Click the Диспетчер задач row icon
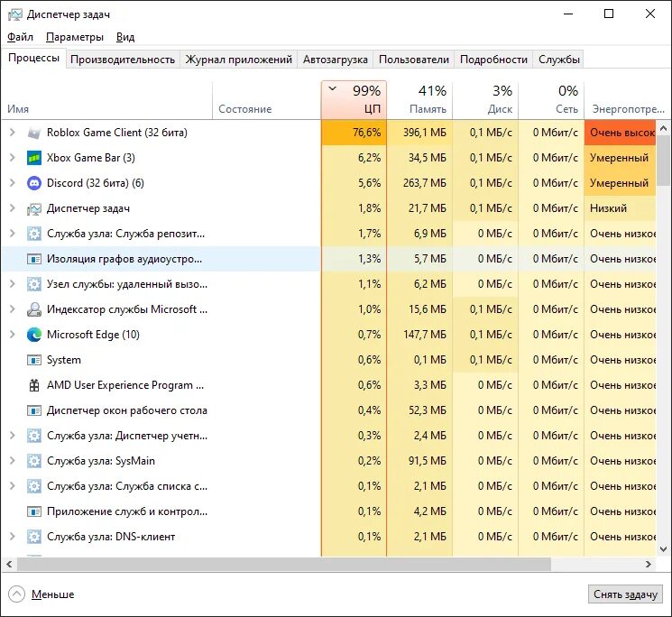 coord(34,208)
